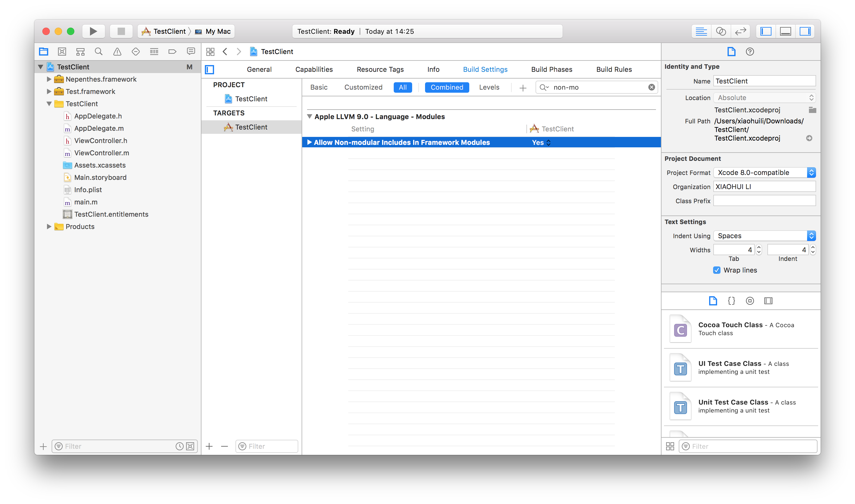Open the Symbol navigator

[x=80, y=52]
